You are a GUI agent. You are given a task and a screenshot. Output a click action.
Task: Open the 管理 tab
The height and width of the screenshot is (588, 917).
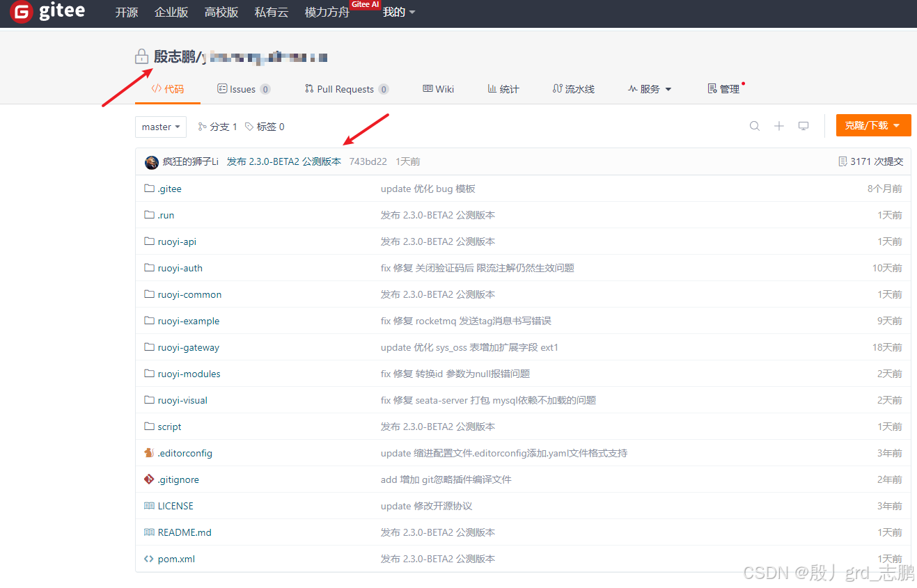(723, 89)
